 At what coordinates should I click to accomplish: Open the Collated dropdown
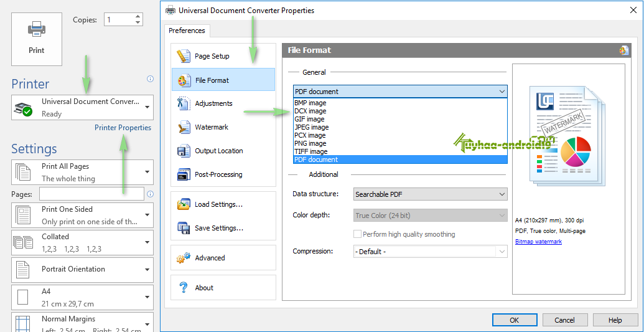83,242
